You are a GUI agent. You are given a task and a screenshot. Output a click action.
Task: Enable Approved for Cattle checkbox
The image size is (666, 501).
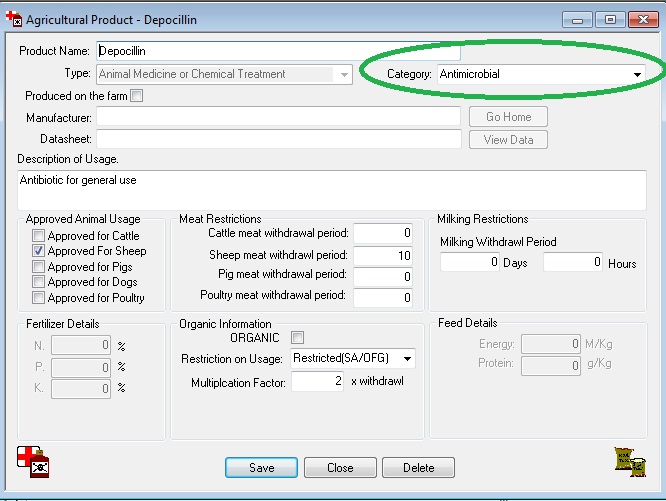coord(38,235)
